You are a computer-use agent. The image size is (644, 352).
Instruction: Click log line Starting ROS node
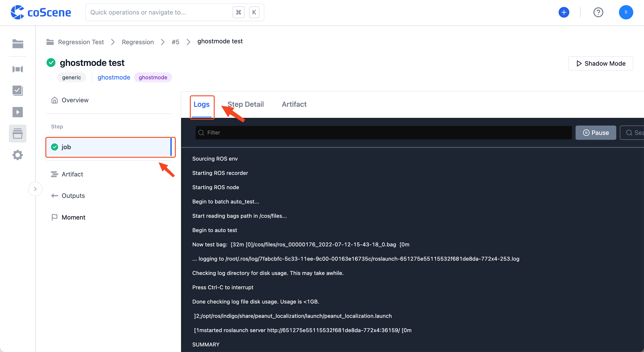tap(216, 187)
